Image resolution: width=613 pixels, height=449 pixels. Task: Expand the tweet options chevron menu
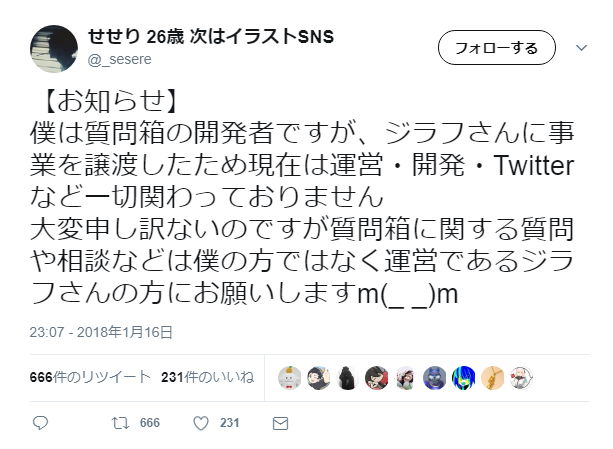(581, 48)
